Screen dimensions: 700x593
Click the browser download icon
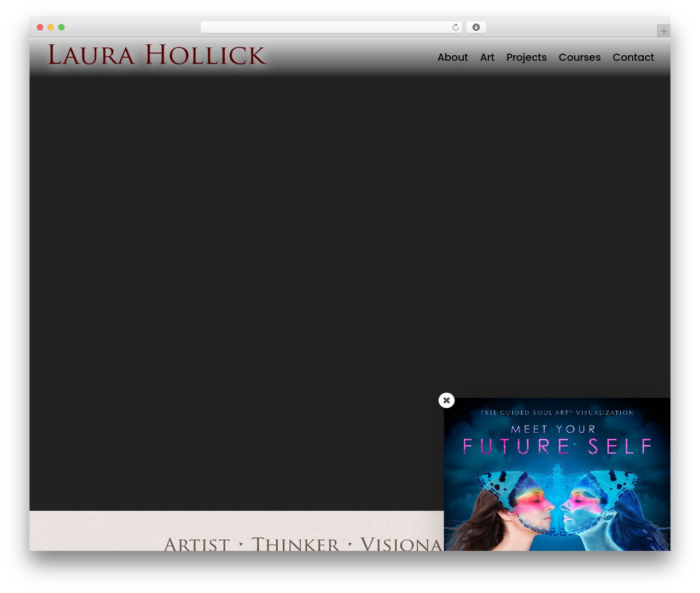(476, 27)
